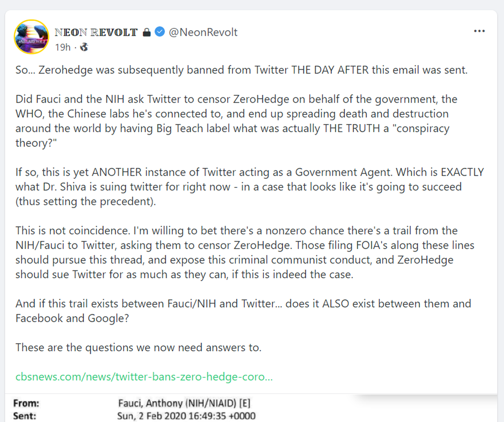This screenshot has width=504, height=422.
Task: Click the "EXACTLY" word in the post text
Action: (462, 172)
